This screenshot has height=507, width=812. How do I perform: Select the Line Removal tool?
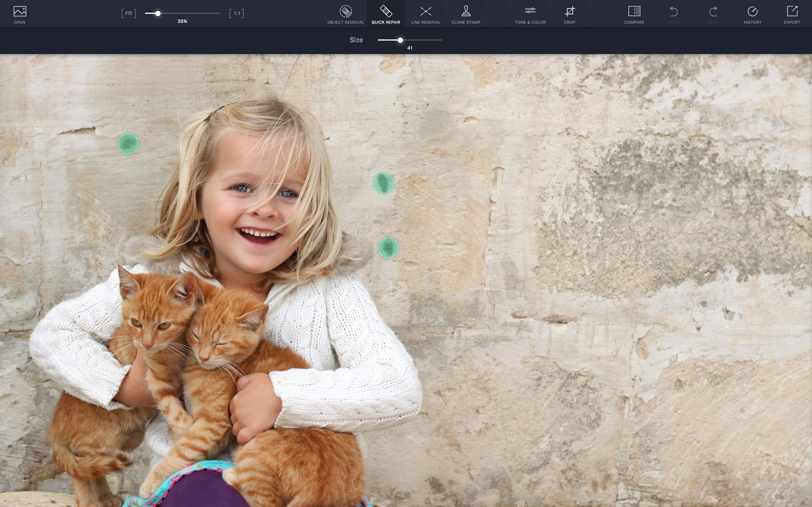[425, 13]
